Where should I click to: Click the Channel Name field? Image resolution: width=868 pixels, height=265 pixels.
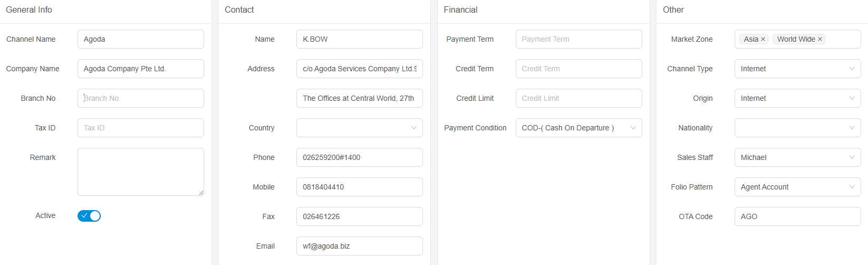pos(140,39)
